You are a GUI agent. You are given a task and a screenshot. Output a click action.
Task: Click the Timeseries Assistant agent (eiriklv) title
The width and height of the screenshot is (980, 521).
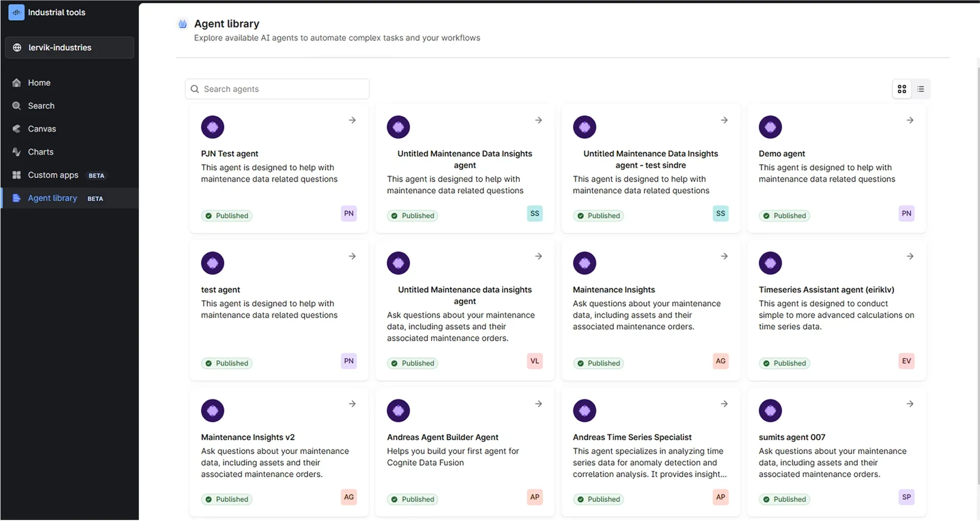[826, 290]
